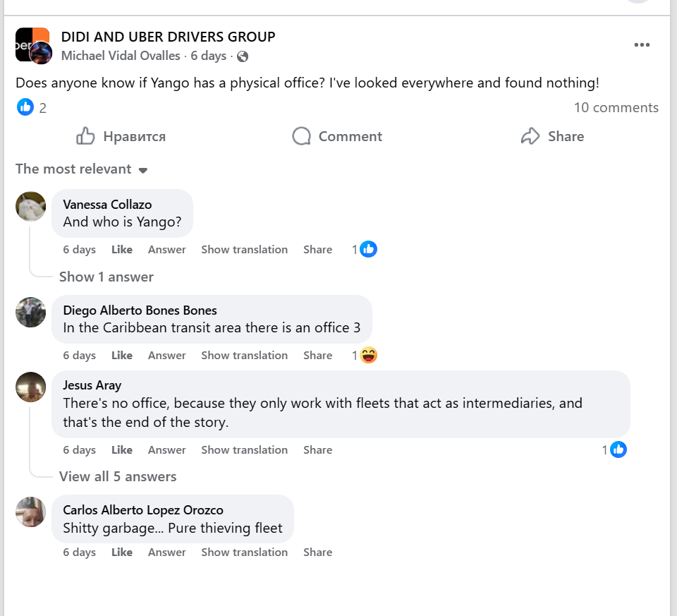The image size is (677, 616).
Task: Open the DIDI and Uber group avatar
Action: (x=32, y=45)
